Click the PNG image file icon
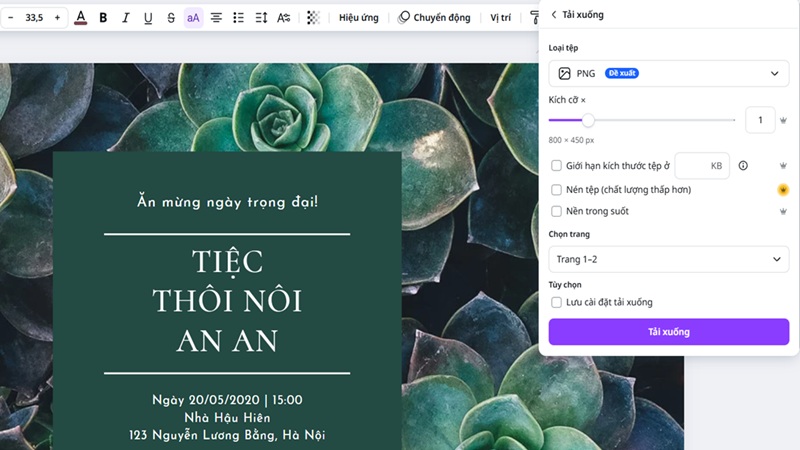This screenshot has height=450, width=800. click(x=564, y=73)
